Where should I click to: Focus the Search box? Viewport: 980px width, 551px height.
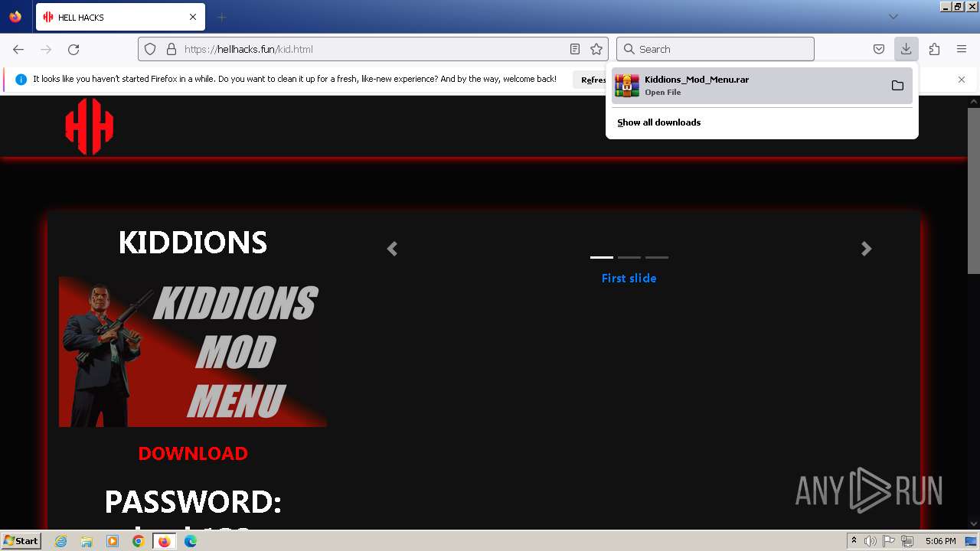coord(715,49)
